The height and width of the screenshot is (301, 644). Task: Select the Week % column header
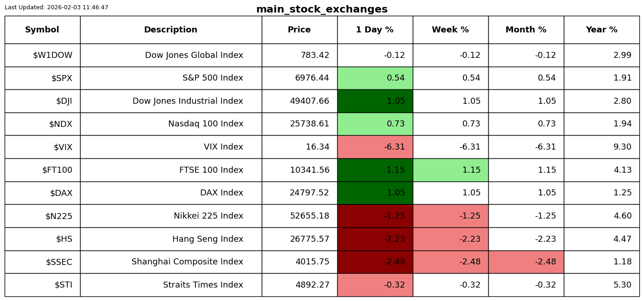(x=450, y=30)
